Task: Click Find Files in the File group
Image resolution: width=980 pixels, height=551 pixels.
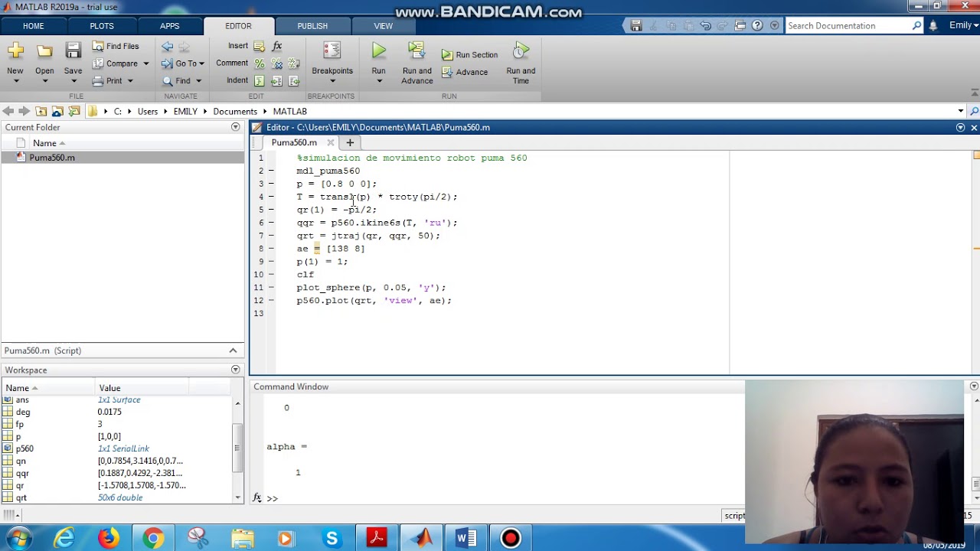Action: coord(116,46)
